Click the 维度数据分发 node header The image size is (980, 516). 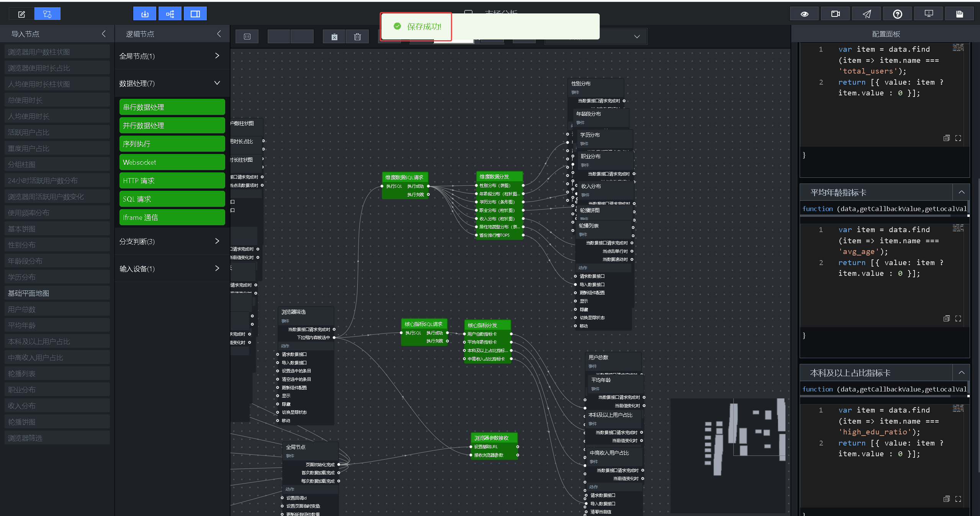point(499,177)
